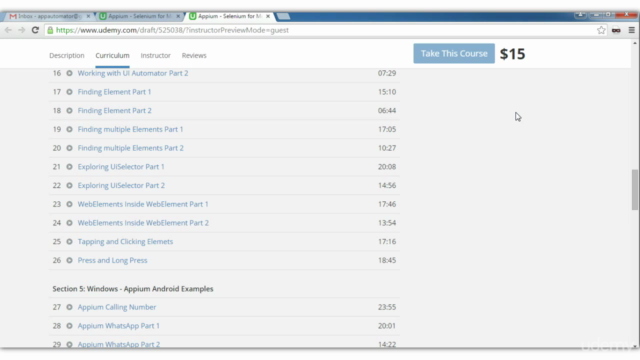Click play icon for lecture 25
The width and height of the screenshot is (640, 360).
point(69,242)
